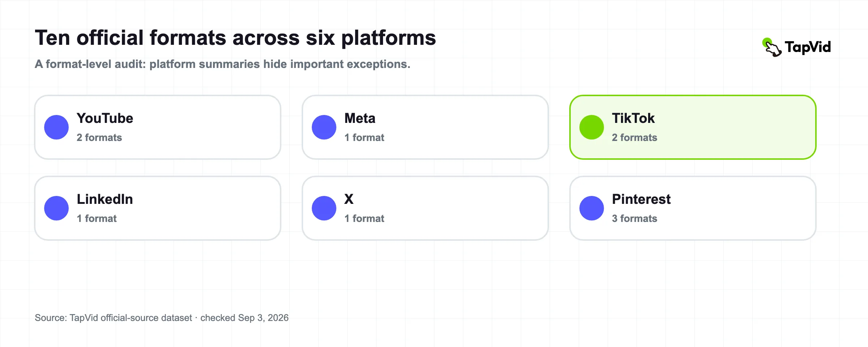Click the TapVid hand-pointer logo icon
The image size is (868, 347).
pos(772,47)
